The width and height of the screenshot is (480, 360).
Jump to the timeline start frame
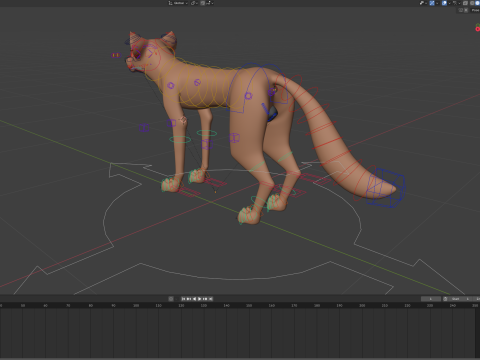(x=183, y=299)
